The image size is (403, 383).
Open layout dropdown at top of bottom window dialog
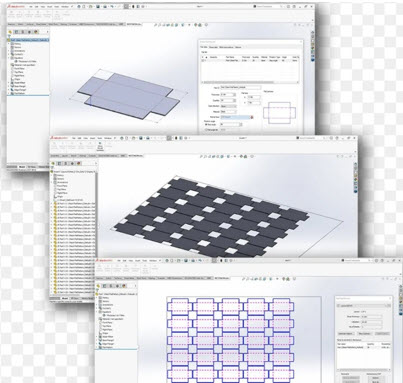click(x=363, y=305)
